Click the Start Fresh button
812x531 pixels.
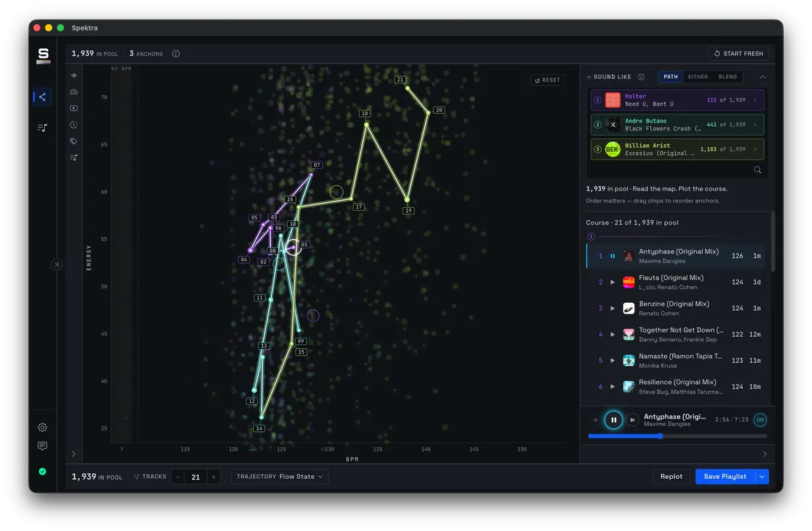tap(739, 54)
